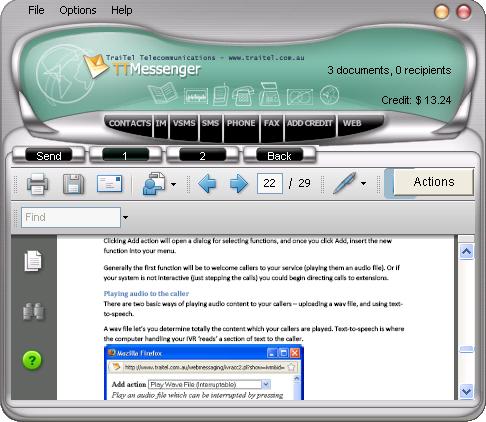Click the open book icon in header

pos(163,93)
